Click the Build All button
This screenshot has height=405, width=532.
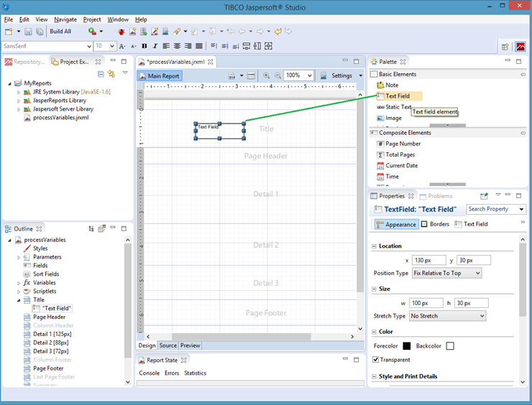click(x=60, y=32)
